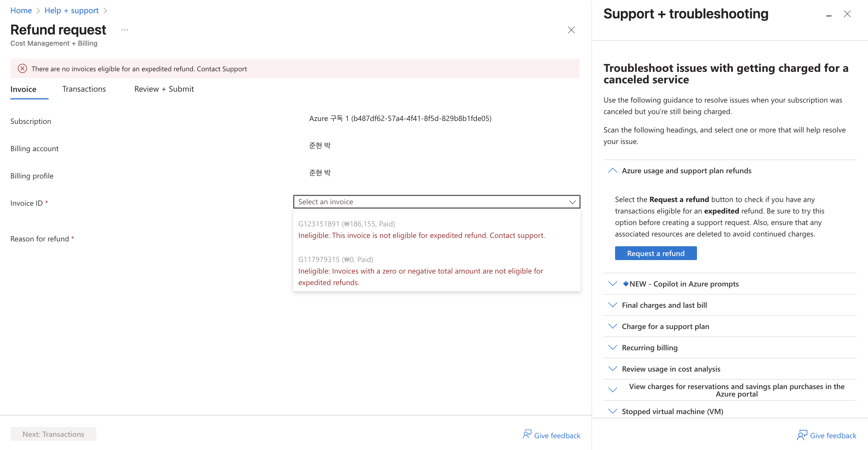The width and height of the screenshot is (868, 450).
Task: Close the Refund request blade
Action: (571, 30)
